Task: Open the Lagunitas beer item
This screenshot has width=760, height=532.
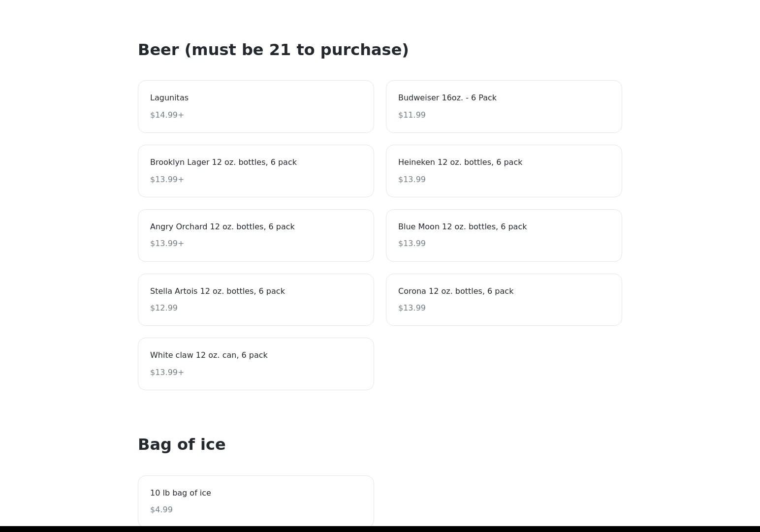Action: coord(169,98)
